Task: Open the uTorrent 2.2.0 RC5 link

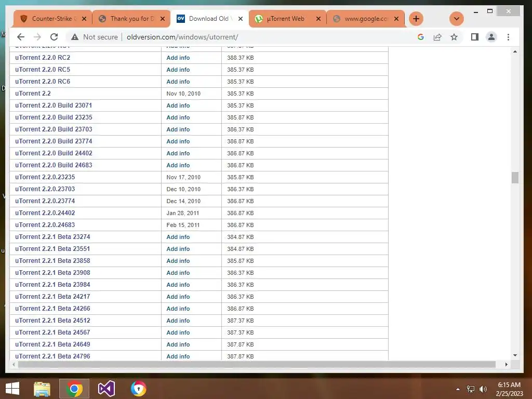Action: pos(43,70)
